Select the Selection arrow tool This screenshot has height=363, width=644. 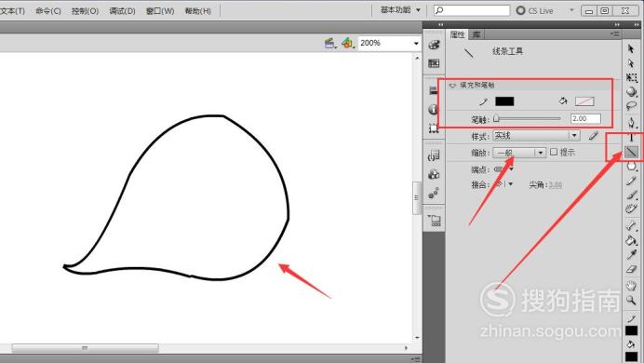[x=631, y=48]
